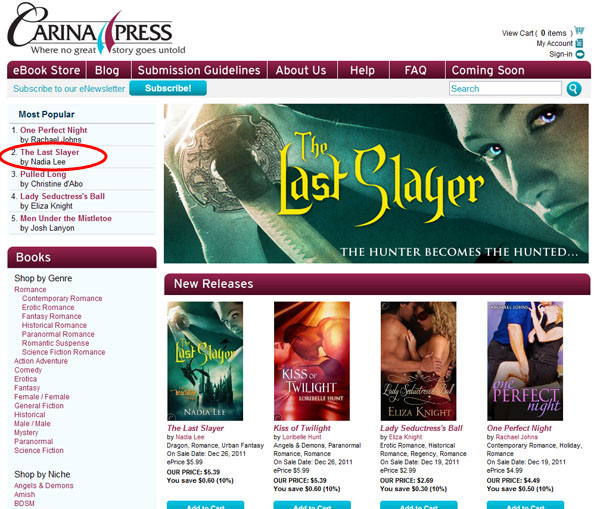Select Contemporary Romance genre
This screenshot has height=509, width=600.
62,298
